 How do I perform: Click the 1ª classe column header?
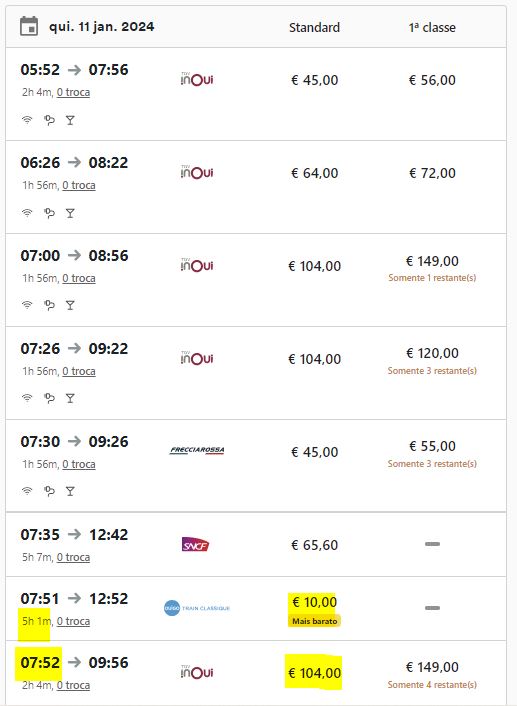tap(432, 27)
